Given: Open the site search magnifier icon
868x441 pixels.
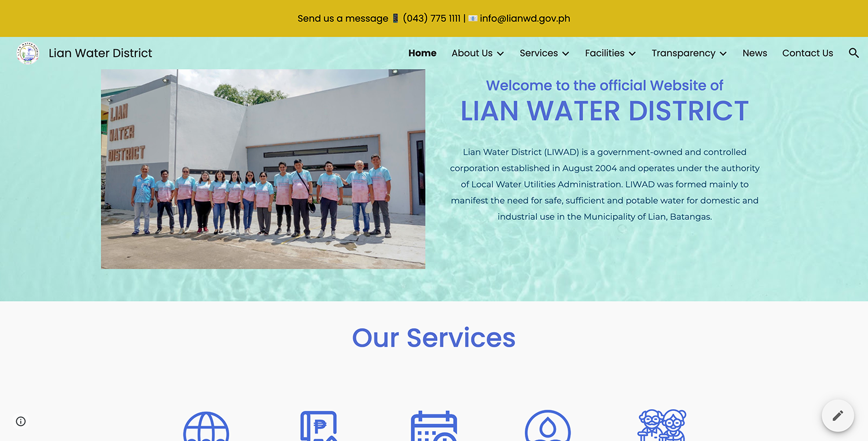Looking at the screenshot, I should click(x=854, y=53).
